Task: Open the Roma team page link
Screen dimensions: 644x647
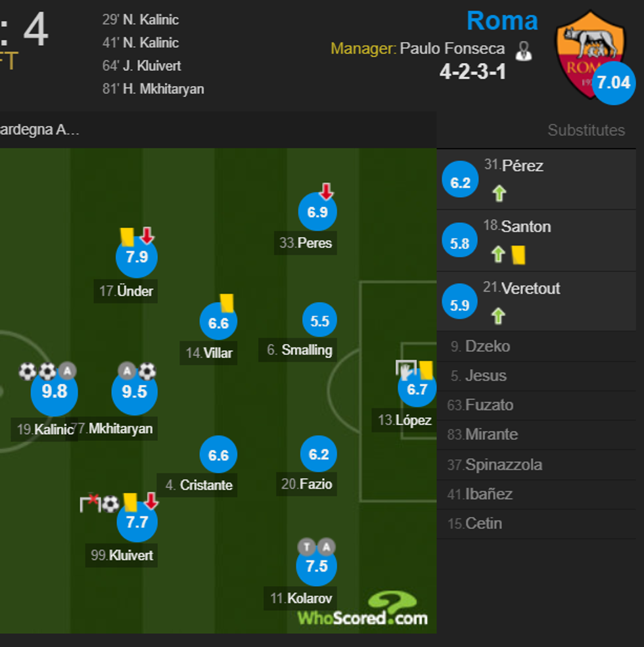Action: point(503,21)
